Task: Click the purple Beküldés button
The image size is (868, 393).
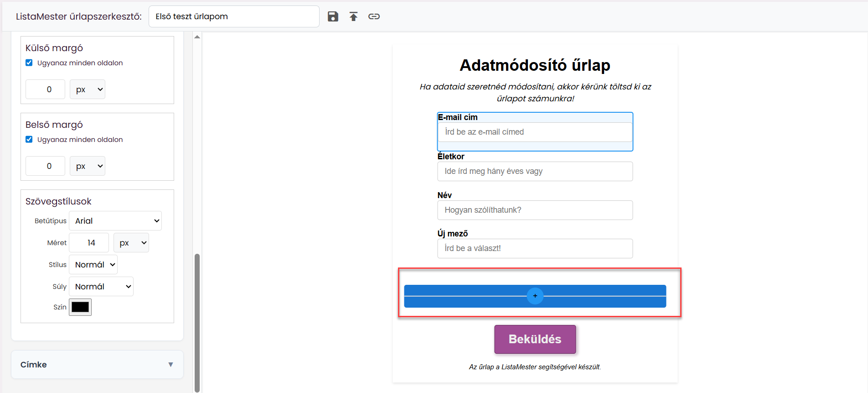Action: click(x=535, y=339)
